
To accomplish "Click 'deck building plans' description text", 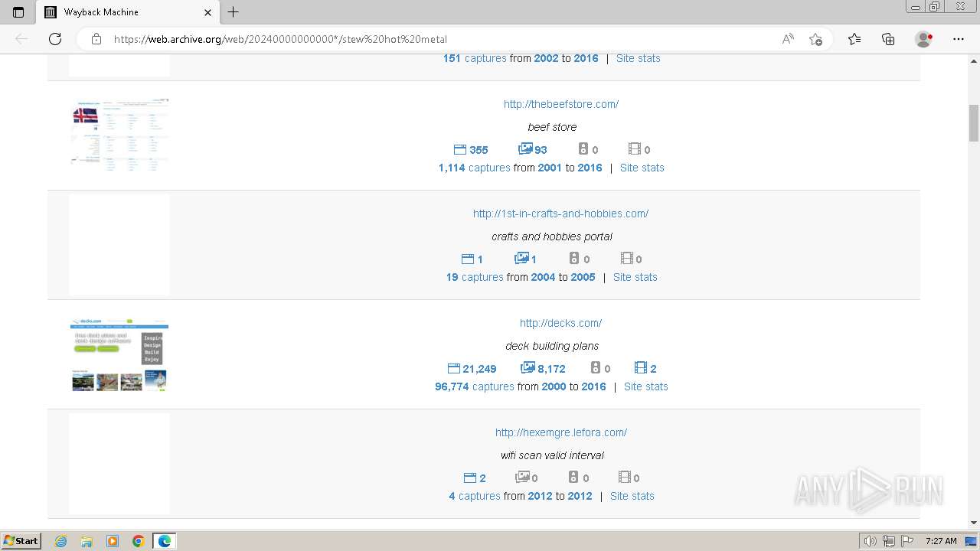I will point(552,346).
